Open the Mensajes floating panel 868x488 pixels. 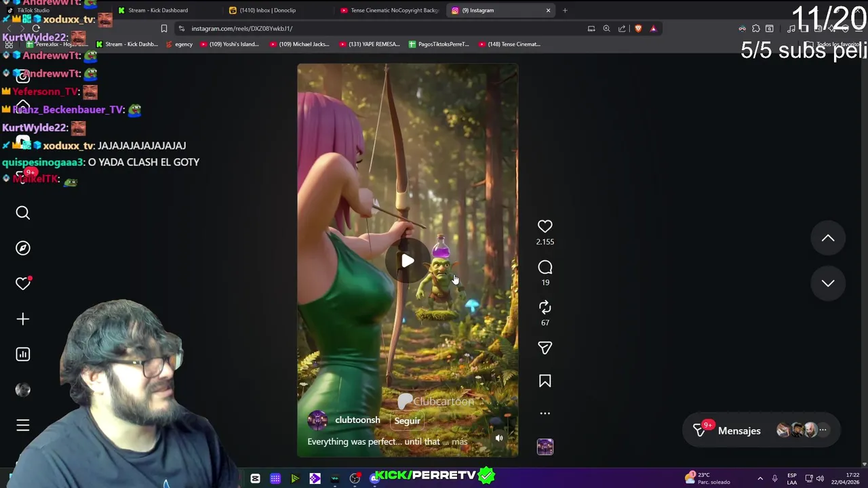(761, 430)
